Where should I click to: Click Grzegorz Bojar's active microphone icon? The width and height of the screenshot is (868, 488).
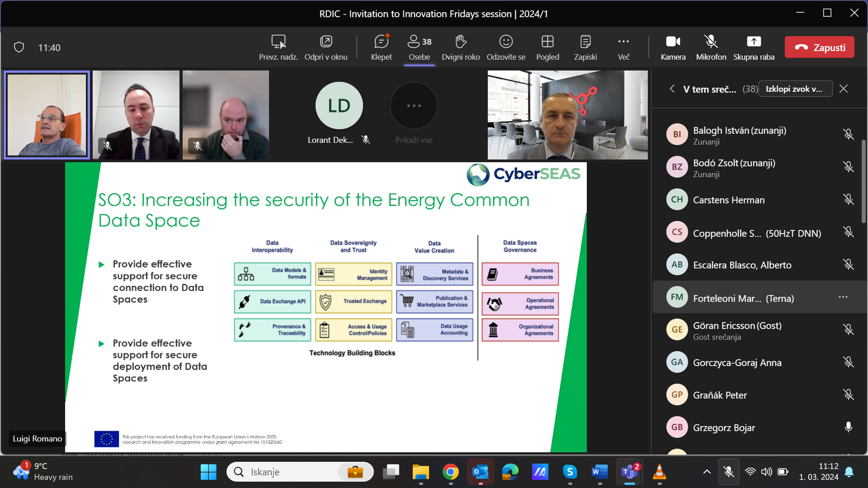coord(849,427)
